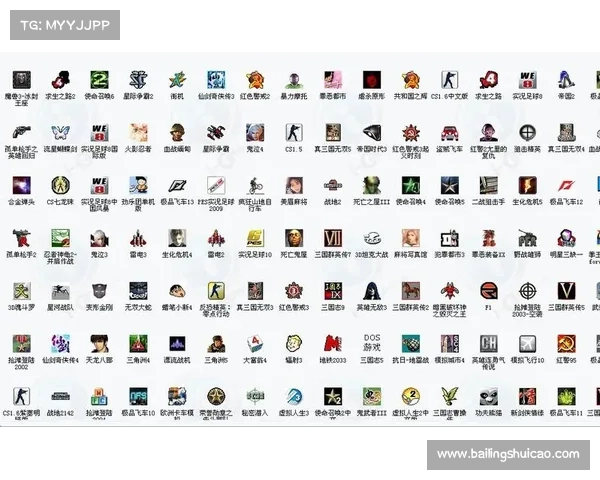This screenshot has height=480, width=600.
Task: Open the 战地2142 icon
Action: tap(60, 397)
